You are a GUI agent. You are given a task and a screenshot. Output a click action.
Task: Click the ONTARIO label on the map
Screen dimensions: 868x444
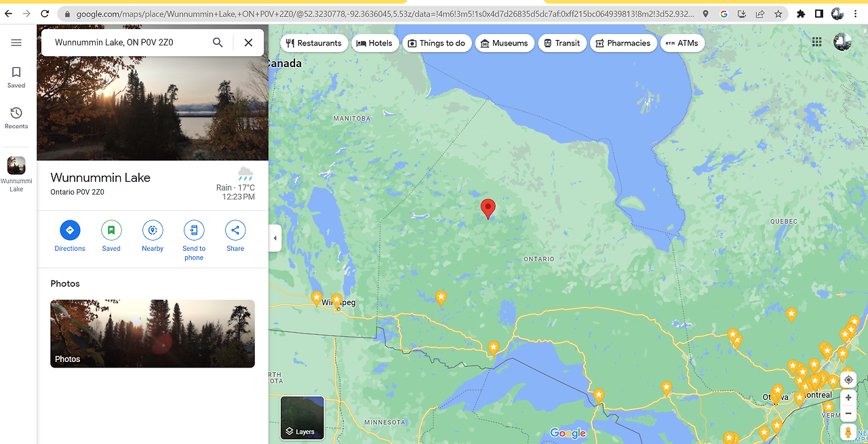pos(539,259)
